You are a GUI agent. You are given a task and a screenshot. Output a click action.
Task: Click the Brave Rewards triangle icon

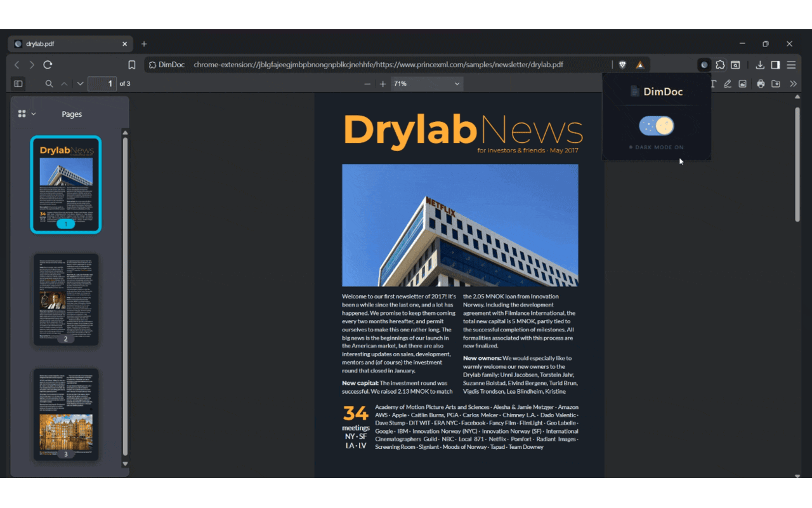click(x=640, y=65)
